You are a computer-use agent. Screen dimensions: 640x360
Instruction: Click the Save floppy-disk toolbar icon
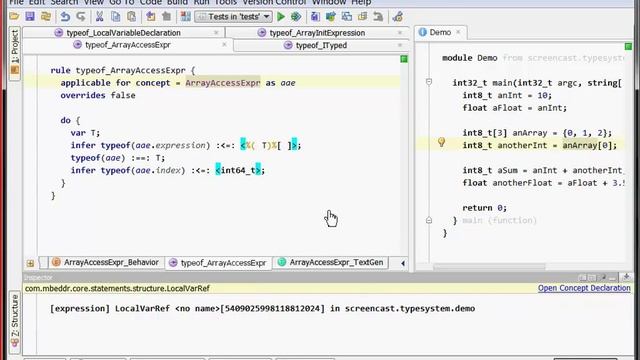point(30,16)
